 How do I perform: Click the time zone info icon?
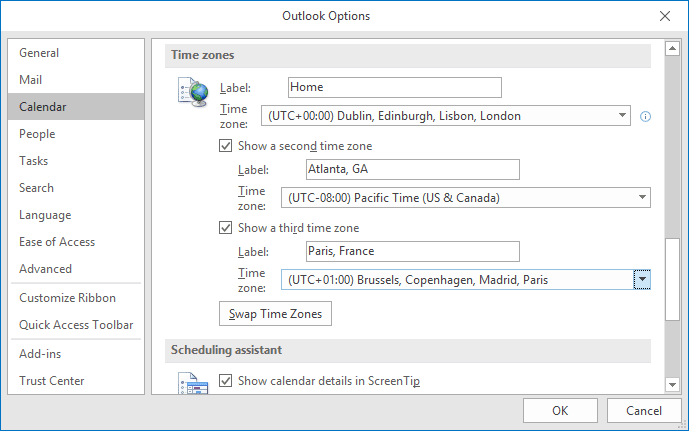(x=645, y=116)
